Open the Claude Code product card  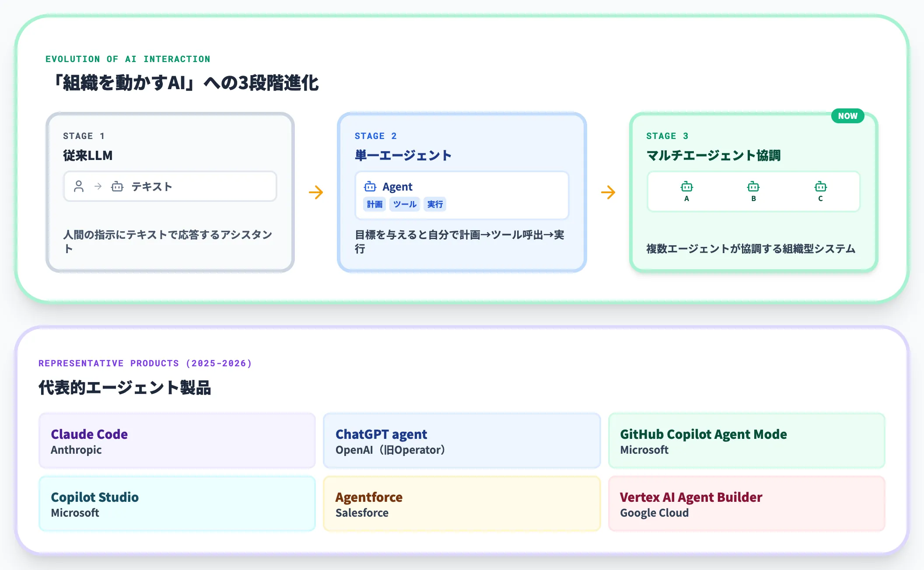pyautogui.click(x=177, y=441)
